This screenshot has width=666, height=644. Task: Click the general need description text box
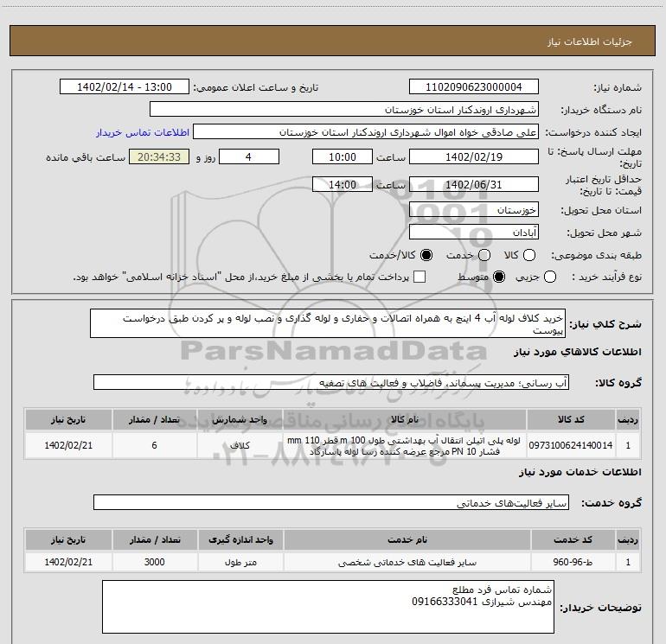tap(328, 323)
